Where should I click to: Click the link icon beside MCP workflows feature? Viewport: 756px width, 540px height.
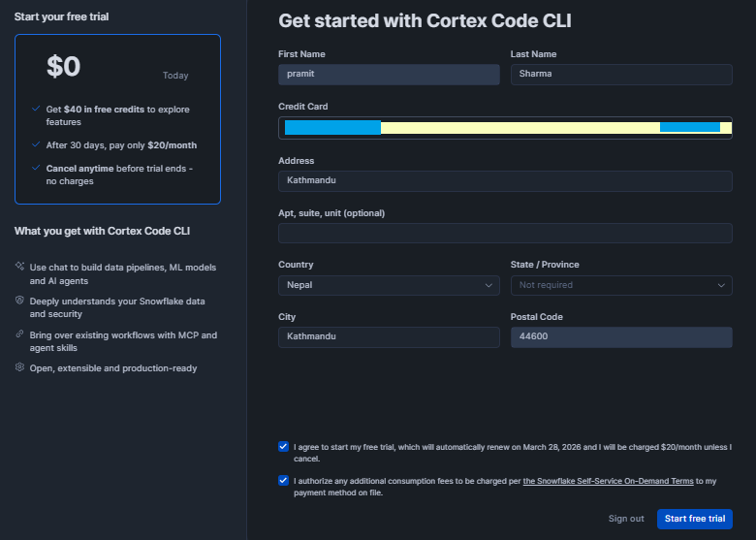pyautogui.click(x=19, y=334)
